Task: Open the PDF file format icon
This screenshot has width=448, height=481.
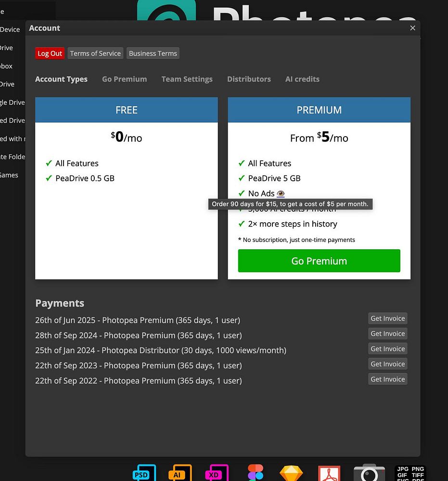Action: pyautogui.click(x=329, y=473)
